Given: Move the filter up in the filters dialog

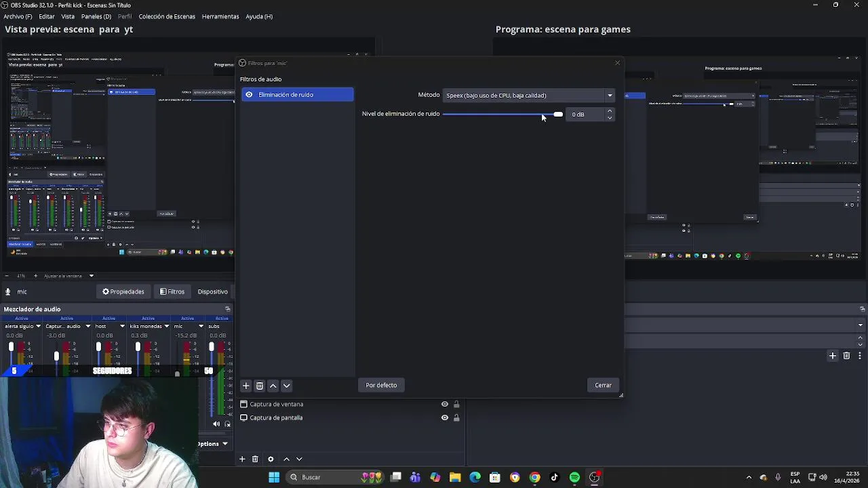Looking at the screenshot, I should [x=273, y=386].
